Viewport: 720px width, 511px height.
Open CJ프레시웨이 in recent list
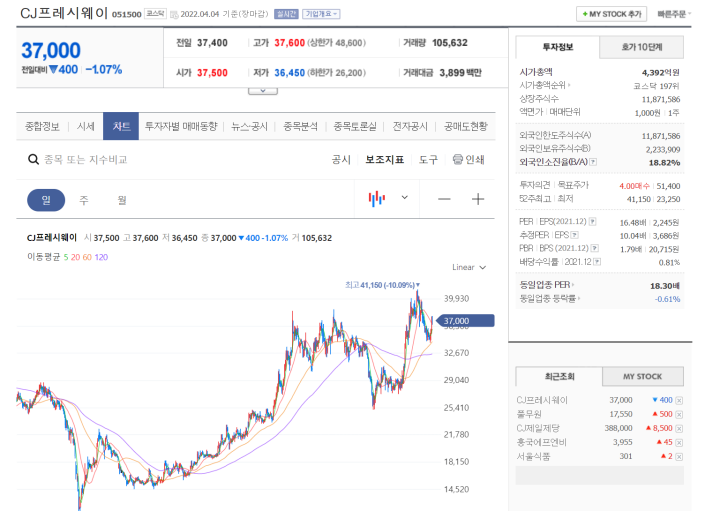click(x=542, y=400)
